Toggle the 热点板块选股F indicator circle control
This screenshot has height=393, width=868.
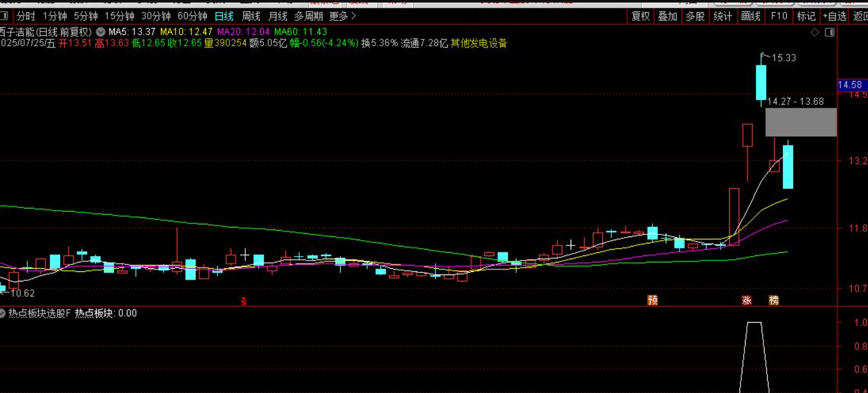coord(4,312)
